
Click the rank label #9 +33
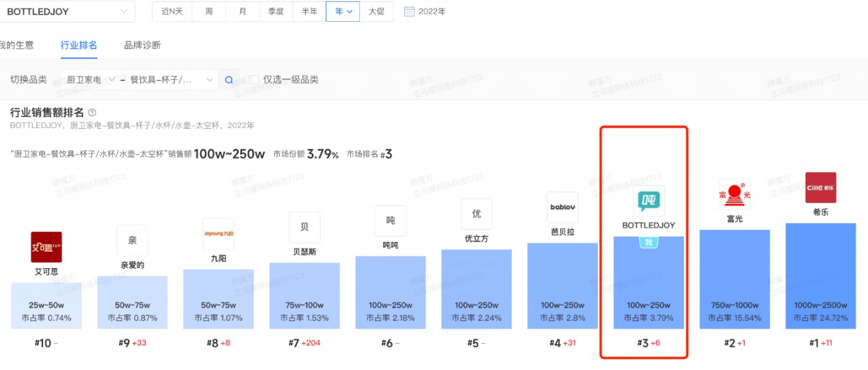pyautogui.click(x=132, y=343)
